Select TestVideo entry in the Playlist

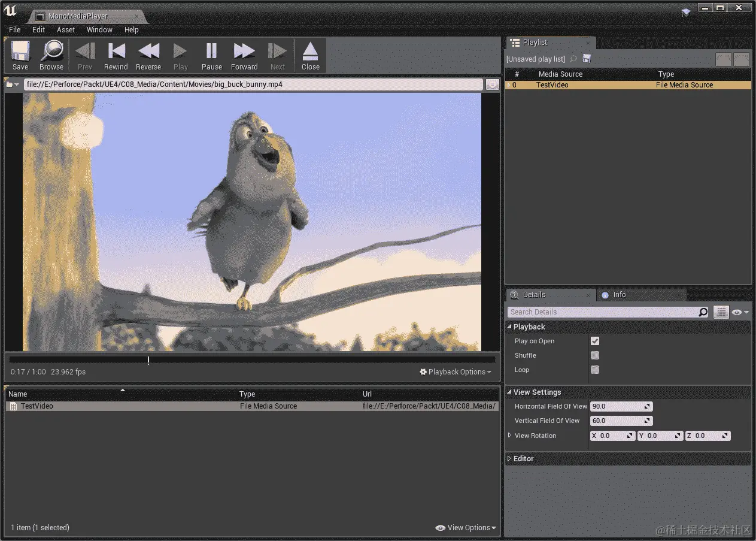[628, 85]
